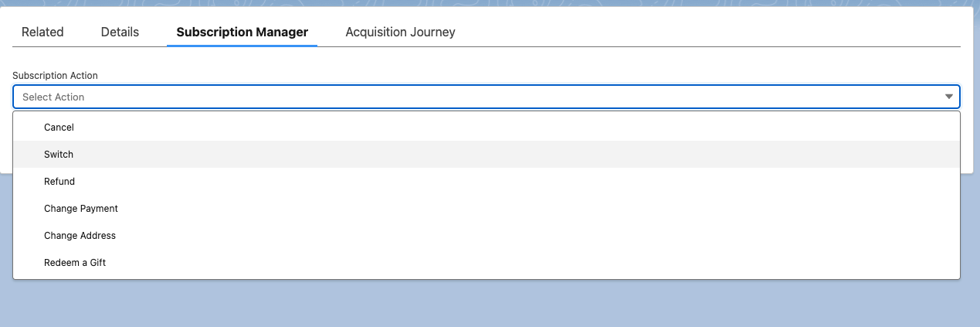Choose the Change Payment action

click(487, 208)
